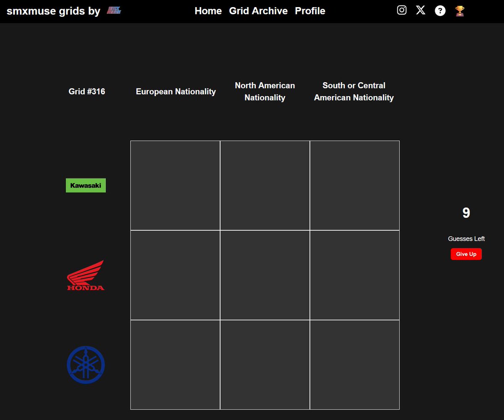
Task: Select the Kawasaki North American Nationality cell
Action: [265, 185]
